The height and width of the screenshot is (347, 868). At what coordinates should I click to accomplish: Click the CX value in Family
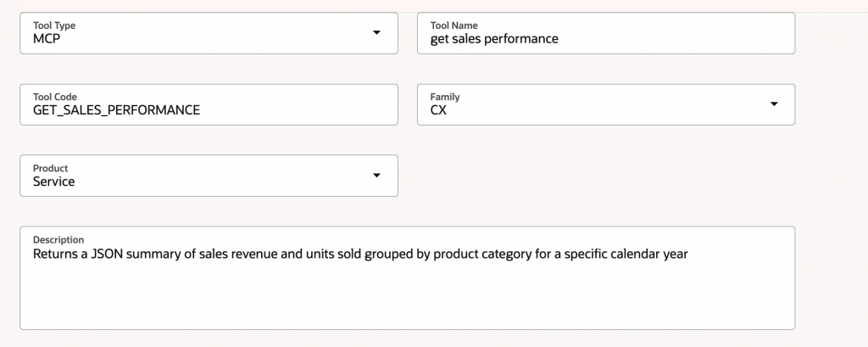coord(438,110)
